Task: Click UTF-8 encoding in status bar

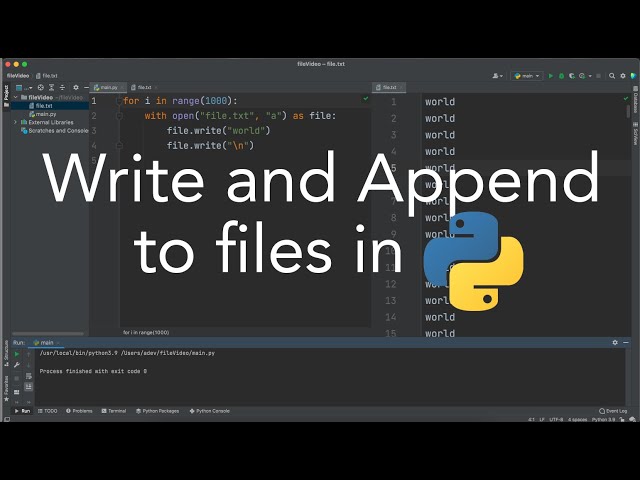Action: [556, 420]
